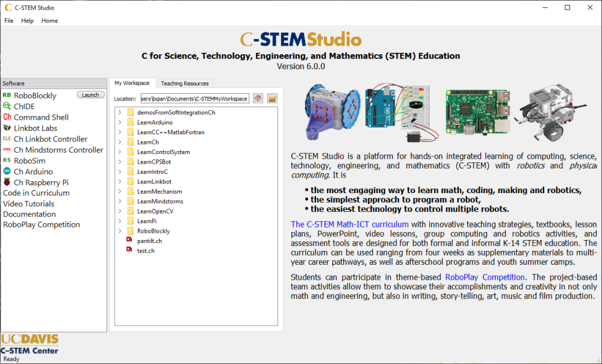Expand the LearnPi node arrow
The height and width of the screenshot is (364, 602).
(120, 221)
